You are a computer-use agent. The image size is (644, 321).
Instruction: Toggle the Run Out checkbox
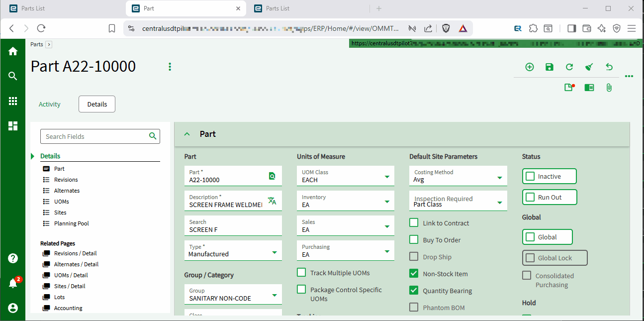530,197
